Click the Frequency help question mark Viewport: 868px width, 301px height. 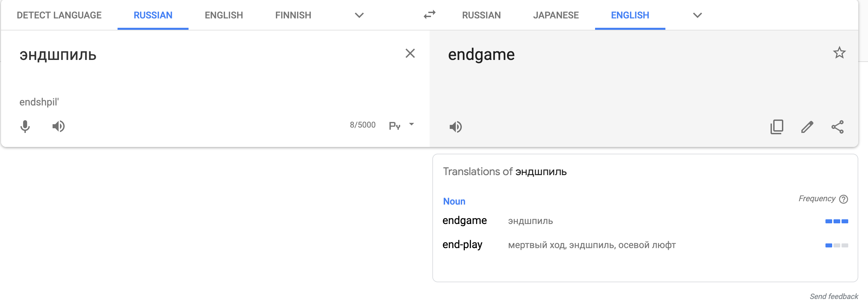(844, 199)
